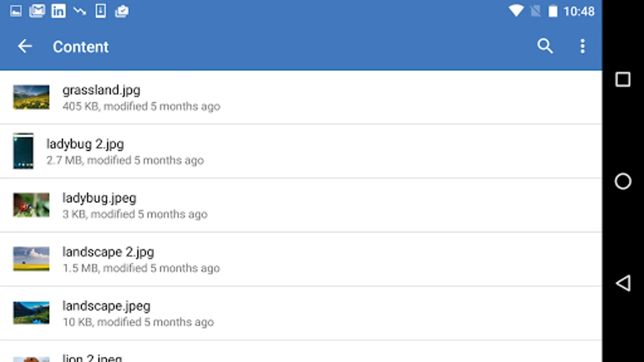Tap the LinkedIn notification icon in status bar
The image size is (644, 362).
coord(58,11)
